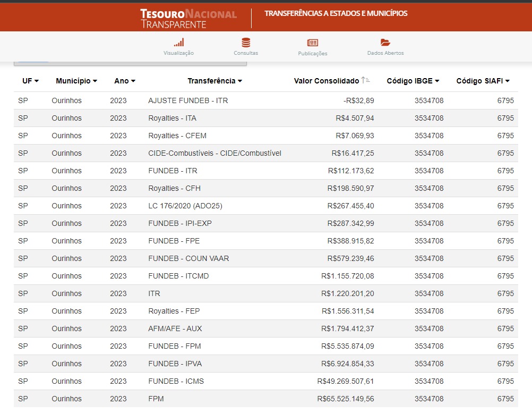Viewport: 532px width, 413px height.
Task: Select the LC 176/2020 (ADO25) cell
Action: [185, 206]
